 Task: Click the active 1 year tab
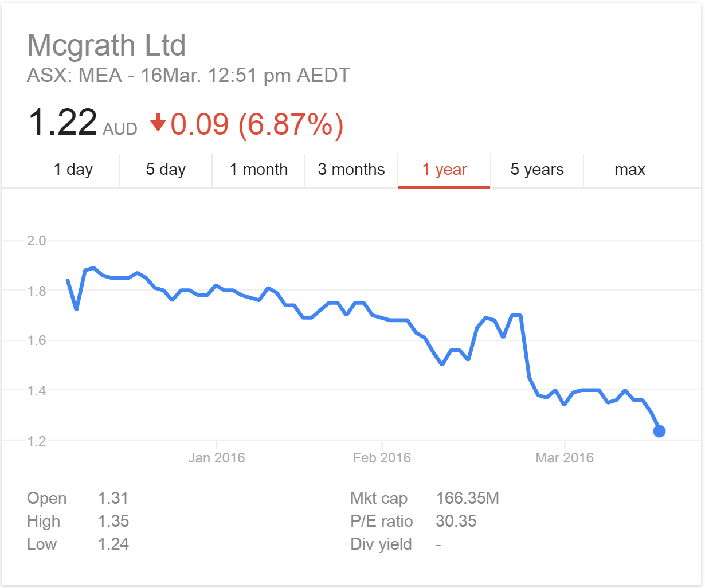click(444, 170)
